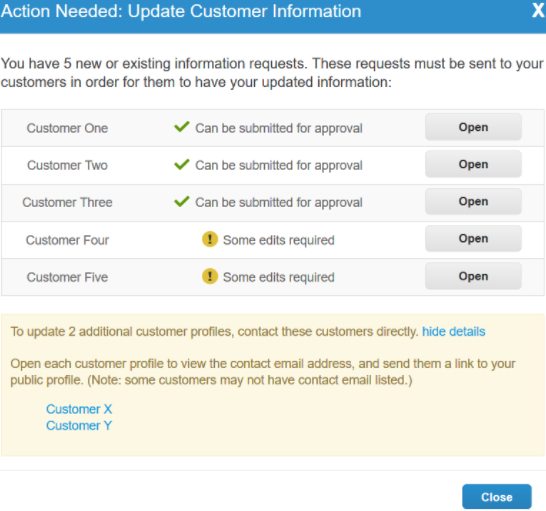Open the Customer Five information request
Image resolution: width=546 pixels, height=511 pixels.
(473, 276)
